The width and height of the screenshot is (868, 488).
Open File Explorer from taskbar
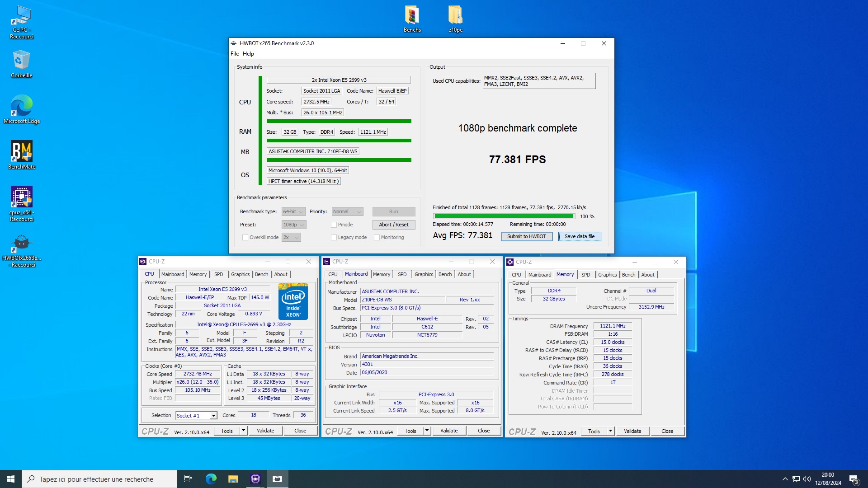click(x=233, y=479)
